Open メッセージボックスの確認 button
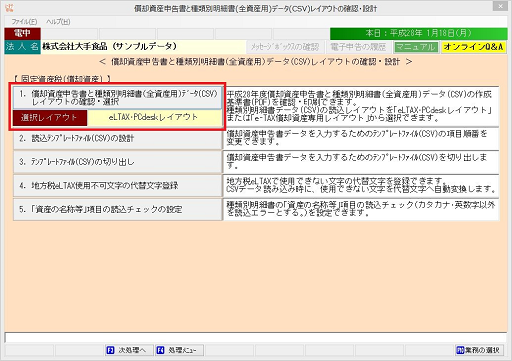The width and height of the screenshot is (512, 361). 285,47
